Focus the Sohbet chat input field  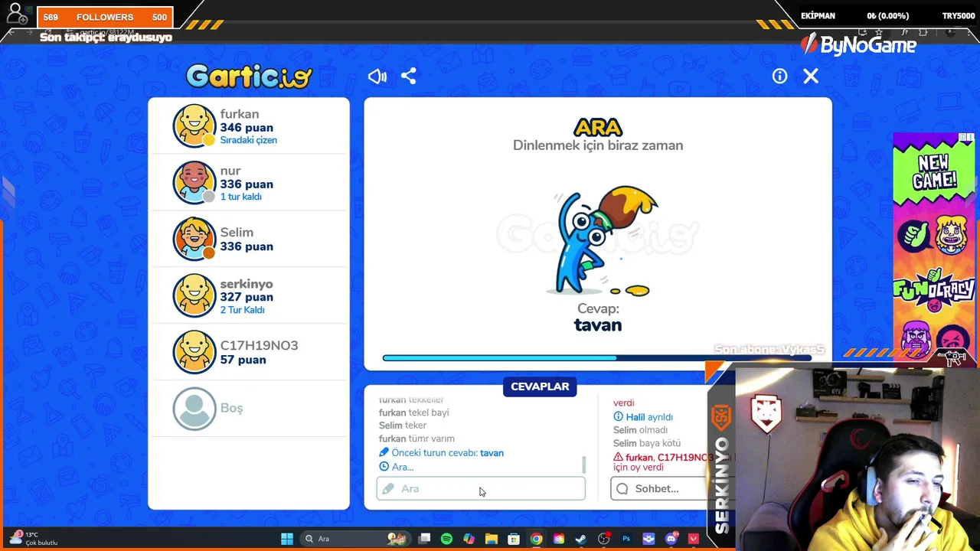click(x=660, y=488)
